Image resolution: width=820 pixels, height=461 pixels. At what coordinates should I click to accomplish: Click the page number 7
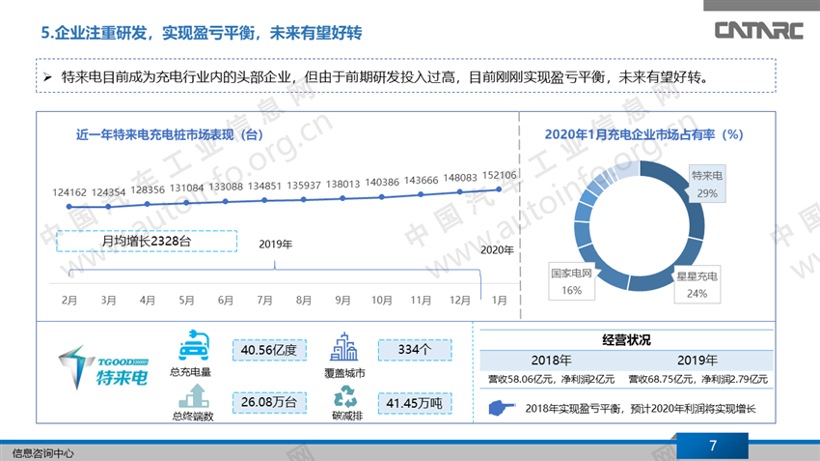[713, 446]
